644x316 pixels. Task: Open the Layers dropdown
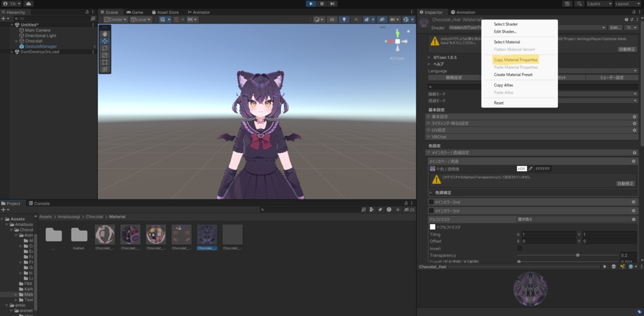[x=599, y=4]
